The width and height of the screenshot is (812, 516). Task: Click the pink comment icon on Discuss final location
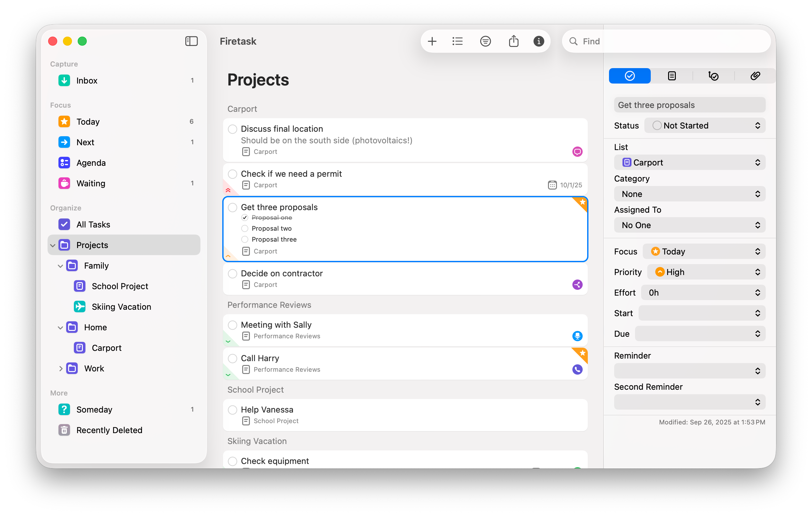[577, 152]
